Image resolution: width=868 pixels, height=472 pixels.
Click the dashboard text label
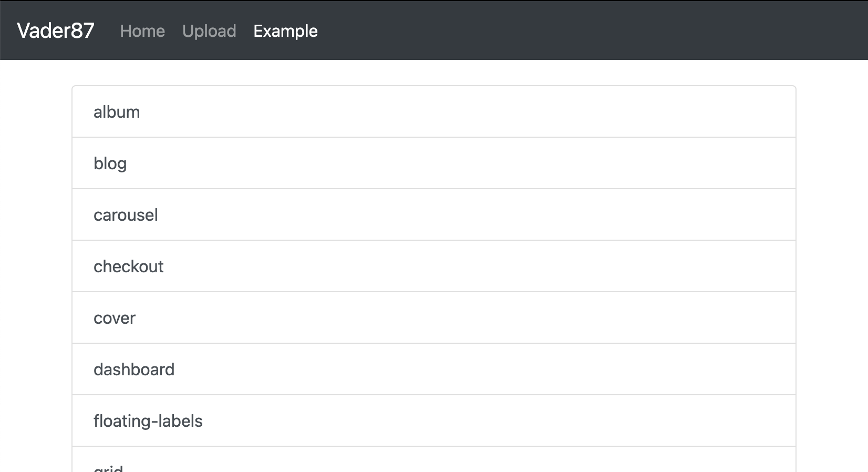pos(134,370)
